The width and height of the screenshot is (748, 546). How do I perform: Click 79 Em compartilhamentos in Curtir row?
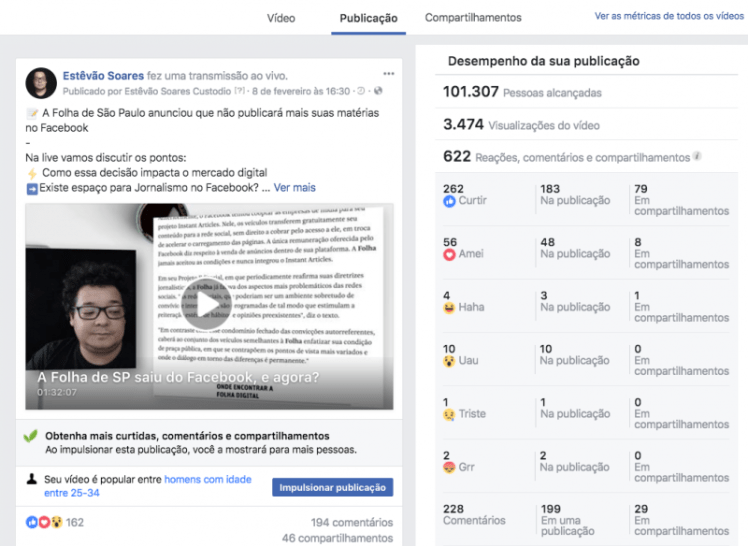pos(681,200)
